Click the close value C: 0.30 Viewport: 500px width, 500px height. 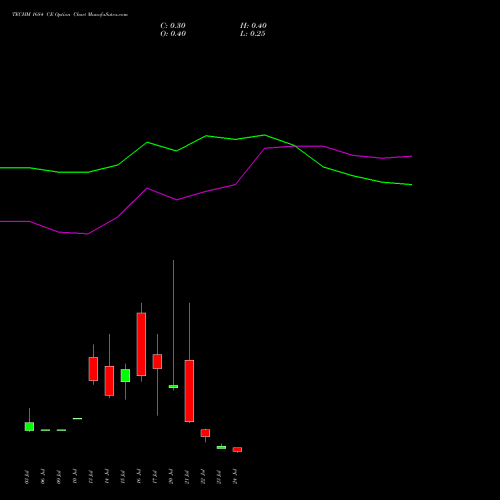(173, 26)
